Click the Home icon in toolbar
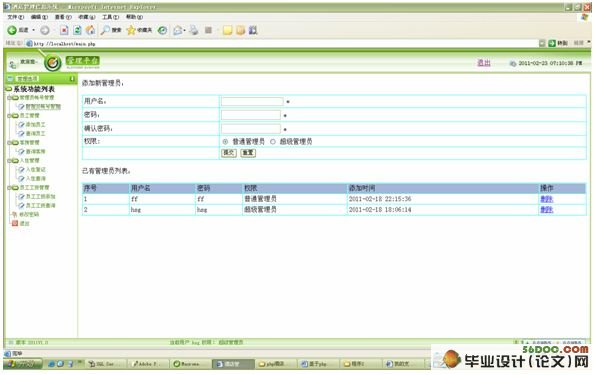597x375 pixels. pyautogui.click(x=91, y=30)
